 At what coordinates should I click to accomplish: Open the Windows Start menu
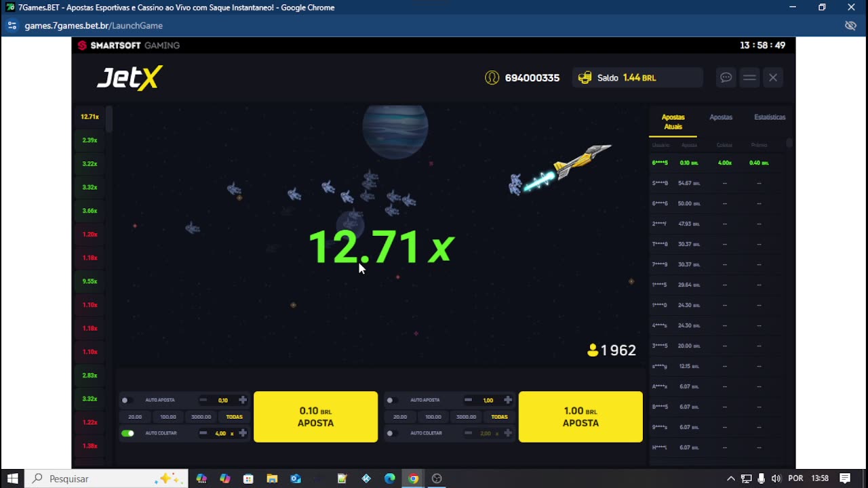click(x=12, y=479)
